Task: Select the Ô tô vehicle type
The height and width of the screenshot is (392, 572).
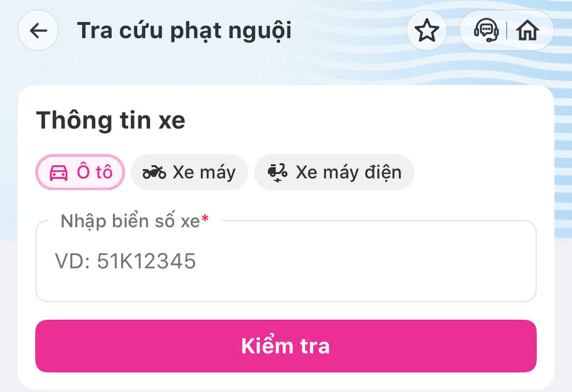Action: coord(80,172)
